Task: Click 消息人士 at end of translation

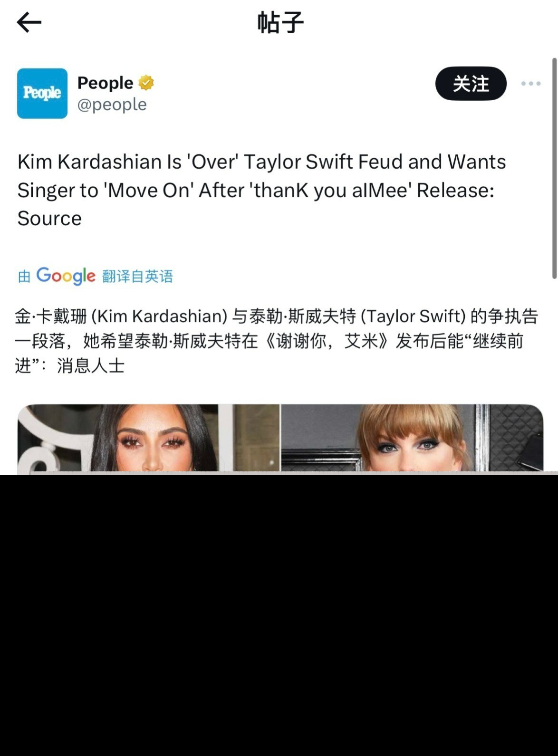Action: click(x=91, y=365)
